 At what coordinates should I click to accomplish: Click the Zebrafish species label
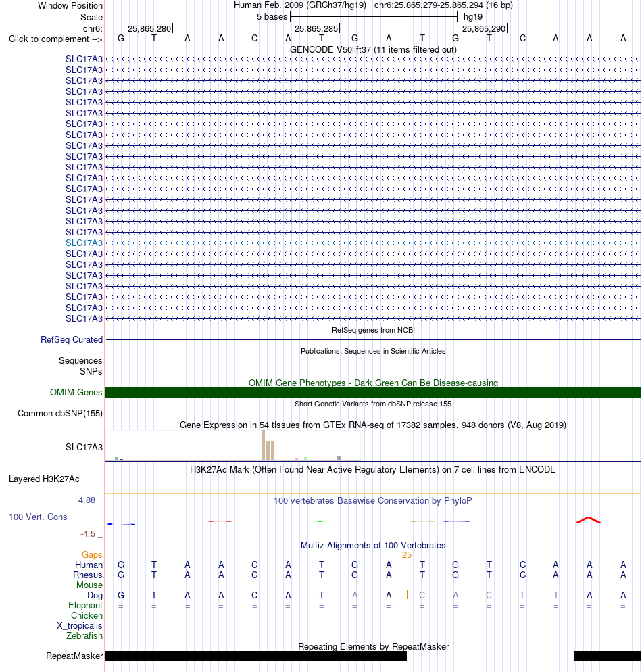tap(84, 636)
